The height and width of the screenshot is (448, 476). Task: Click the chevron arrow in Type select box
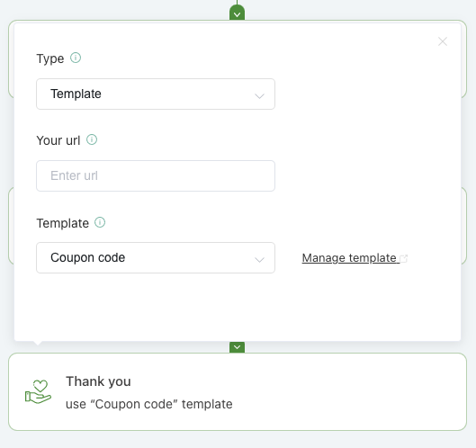(x=259, y=96)
